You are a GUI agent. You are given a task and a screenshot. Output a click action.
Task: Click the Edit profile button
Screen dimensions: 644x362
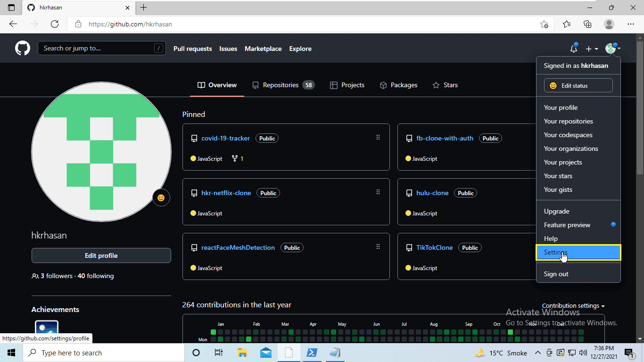tap(101, 255)
